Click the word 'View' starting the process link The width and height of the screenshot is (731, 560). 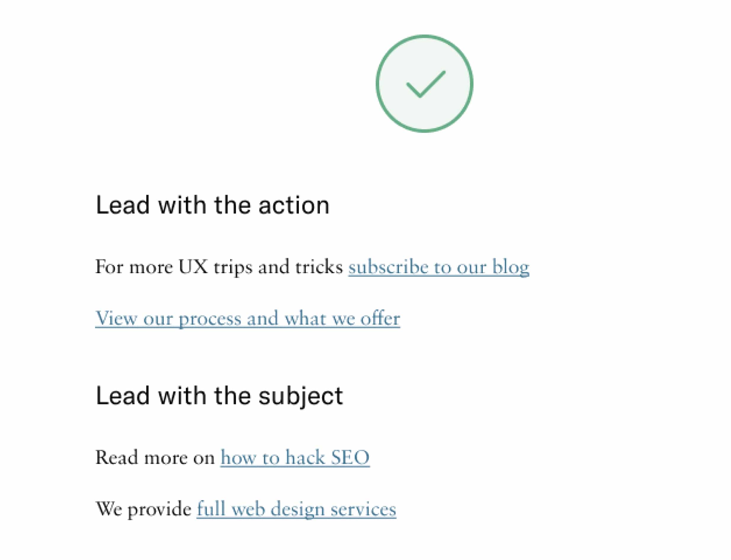tap(116, 319)
